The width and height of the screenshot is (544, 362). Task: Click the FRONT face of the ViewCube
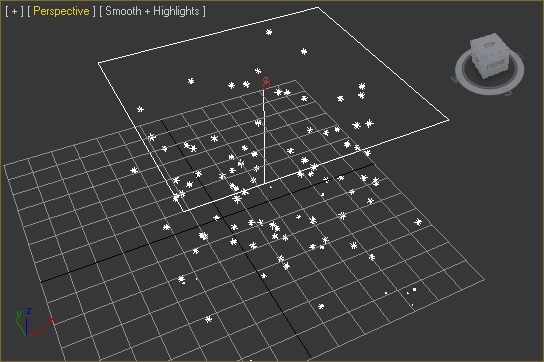coord(495,65)
